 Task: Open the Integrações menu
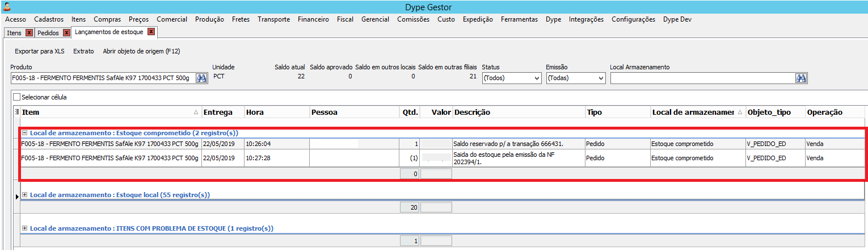(586, 19)
